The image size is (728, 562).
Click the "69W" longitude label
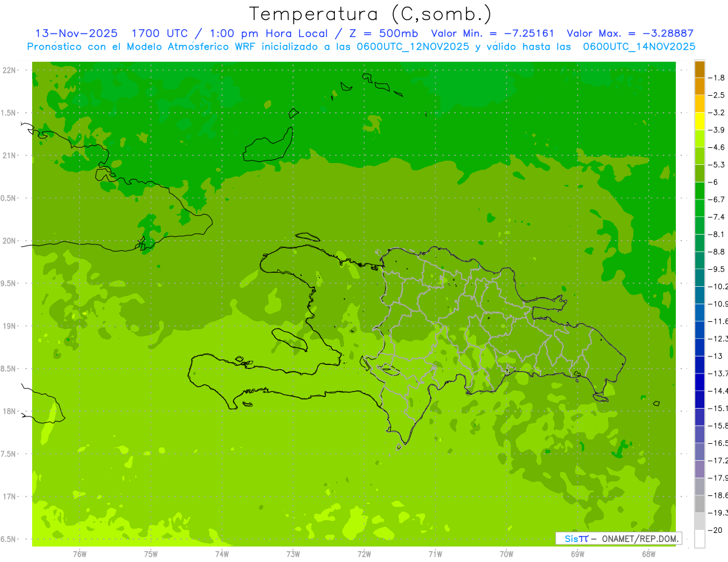pos(578,554)
